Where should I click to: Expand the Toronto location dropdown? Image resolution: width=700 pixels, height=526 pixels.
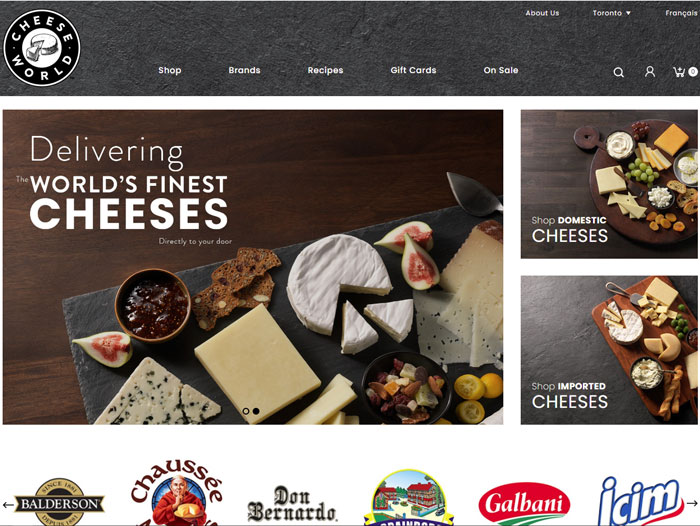click(x=611, y=13)
